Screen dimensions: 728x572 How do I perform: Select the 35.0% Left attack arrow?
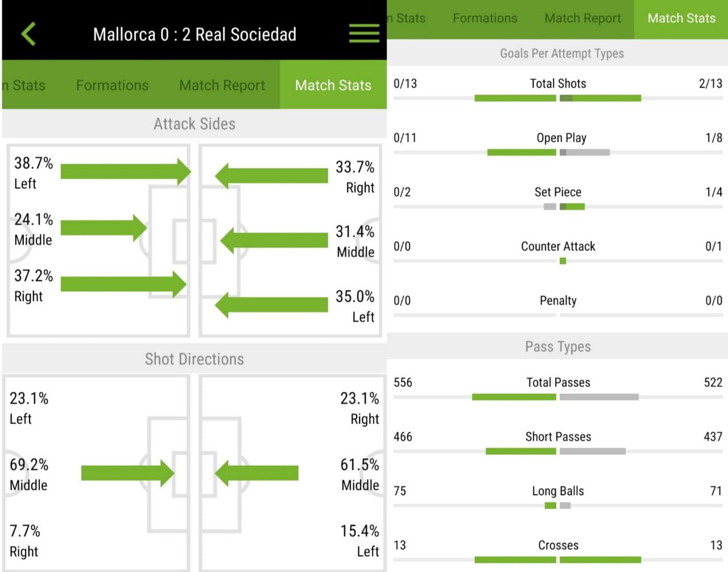click(272, 305)
